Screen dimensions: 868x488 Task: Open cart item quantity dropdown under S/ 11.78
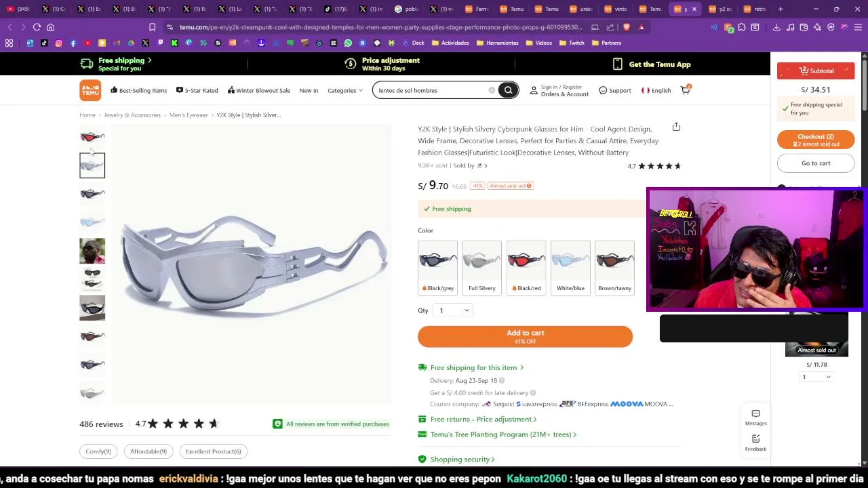(x=815, y=377)
